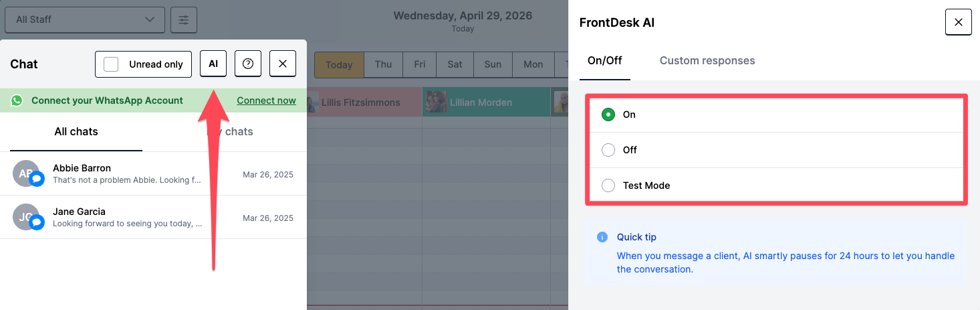Viewport: 980px width, 310px height.
Task: Close the Chat panel
Action: pyautogui.click(x=283, y=64)
